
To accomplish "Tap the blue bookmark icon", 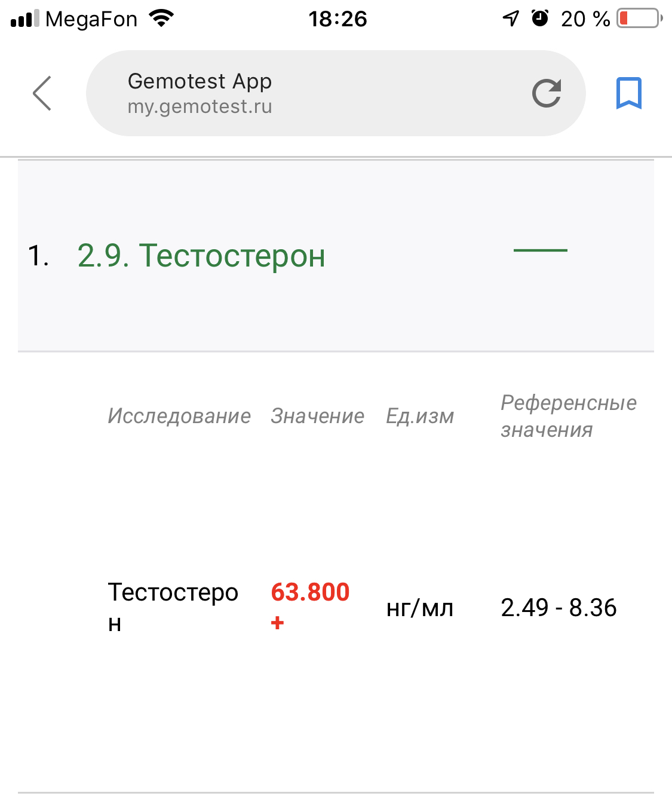I will click(x=628, y=93).
